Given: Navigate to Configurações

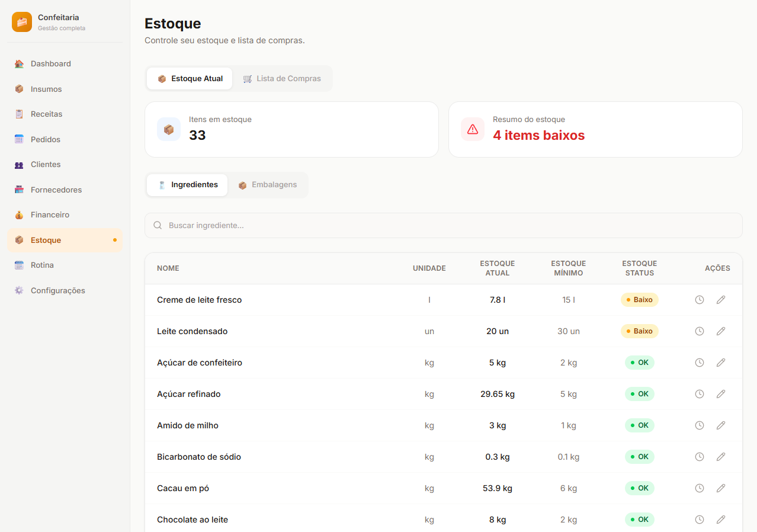Looking at the screenshot, I should [57, 291].
